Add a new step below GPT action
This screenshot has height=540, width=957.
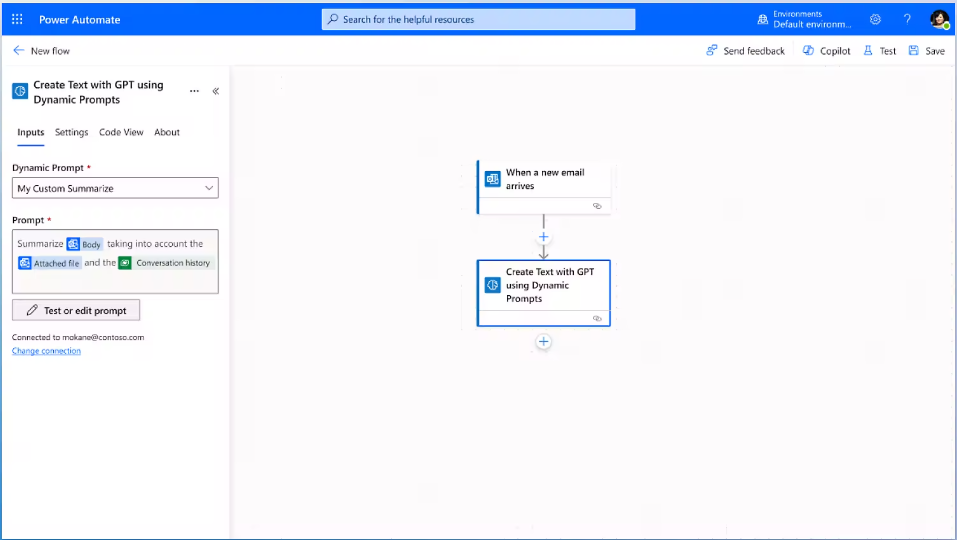click(543, 342)
